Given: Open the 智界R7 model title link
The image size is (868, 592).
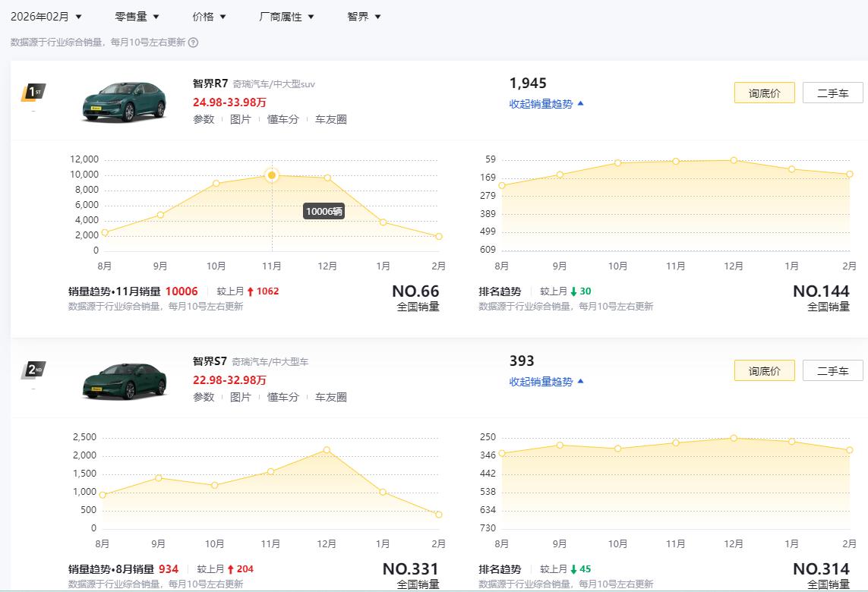Looking at the screenshot, I should point(210,83).
